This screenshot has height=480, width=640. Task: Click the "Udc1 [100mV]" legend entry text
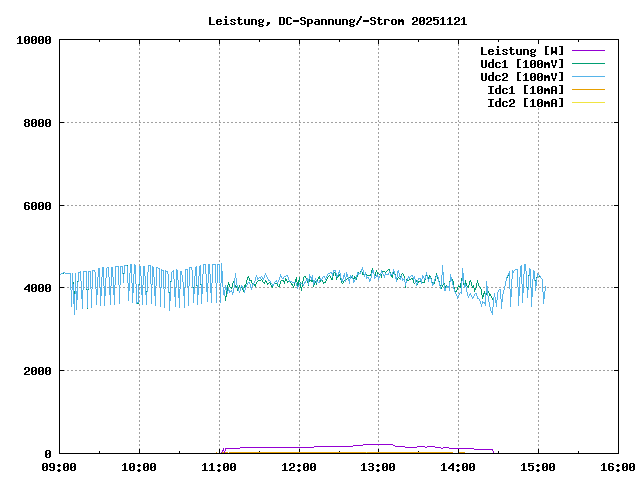(521, 64)
